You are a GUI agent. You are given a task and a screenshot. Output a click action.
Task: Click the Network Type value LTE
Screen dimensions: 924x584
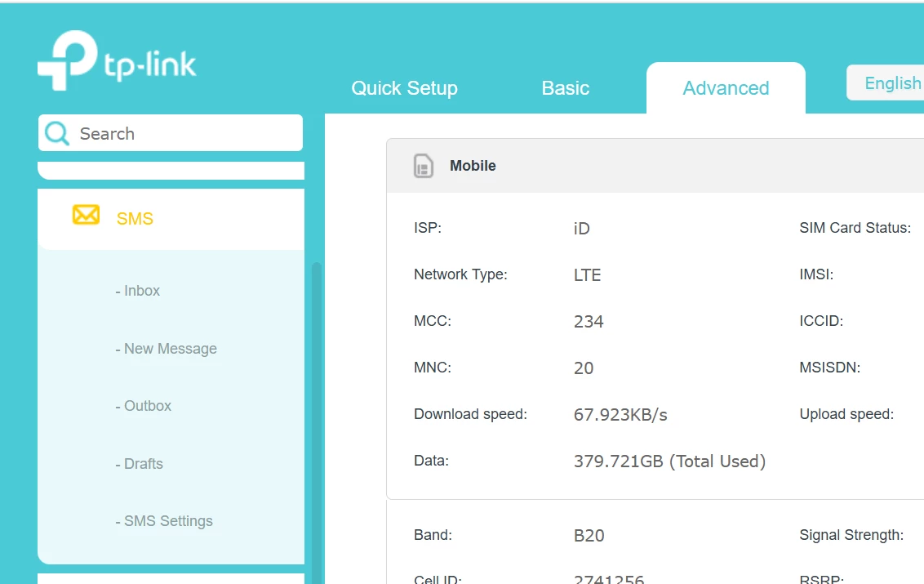[x=587, y=275]
